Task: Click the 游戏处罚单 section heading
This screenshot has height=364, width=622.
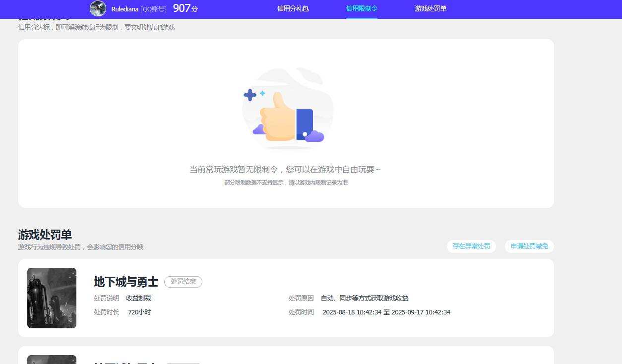Action: (45, 235)
